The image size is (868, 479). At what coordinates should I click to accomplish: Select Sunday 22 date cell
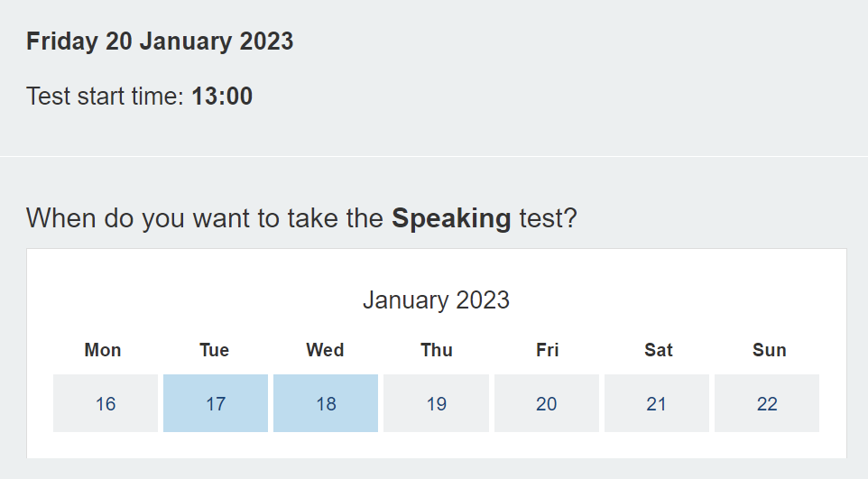coord(767,403)
